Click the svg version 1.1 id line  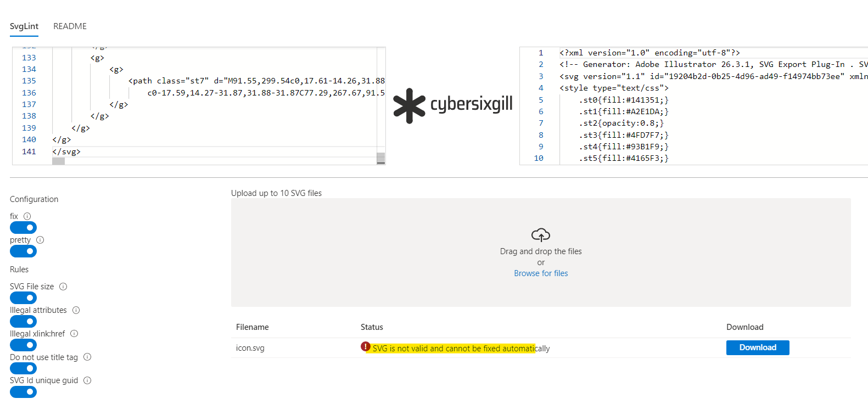714,76
